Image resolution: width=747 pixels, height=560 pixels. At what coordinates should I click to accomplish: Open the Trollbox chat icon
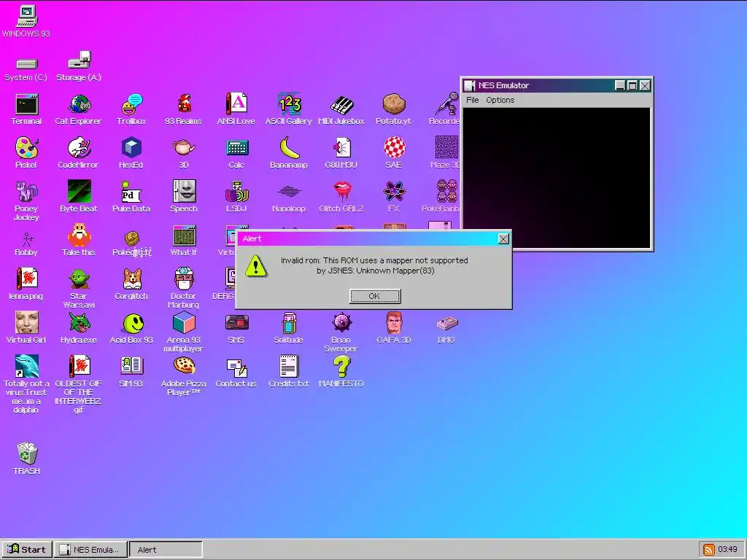coord(131,105)
